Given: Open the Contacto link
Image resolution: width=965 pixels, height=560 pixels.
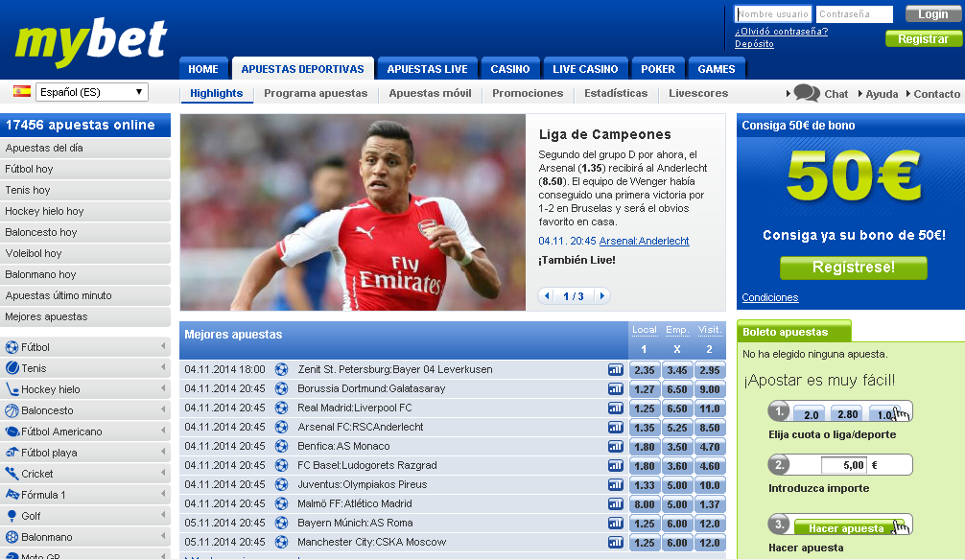Looking at the screenshot, I should pyautogui.click(x=936, y=94).
